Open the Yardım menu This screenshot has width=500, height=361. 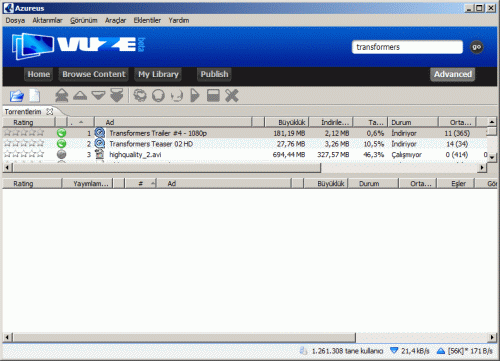(x=179, y=20)
